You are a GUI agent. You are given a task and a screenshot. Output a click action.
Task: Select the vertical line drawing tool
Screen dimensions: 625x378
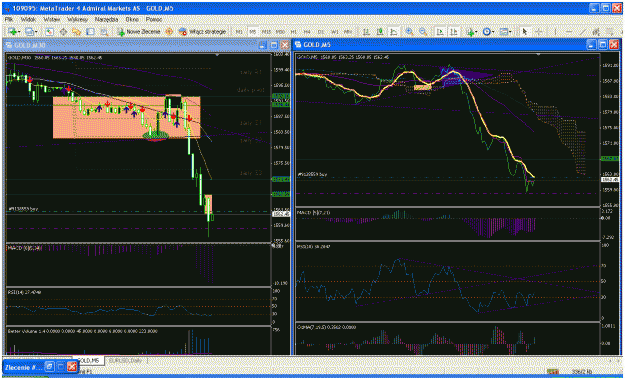tap(555, 32)
